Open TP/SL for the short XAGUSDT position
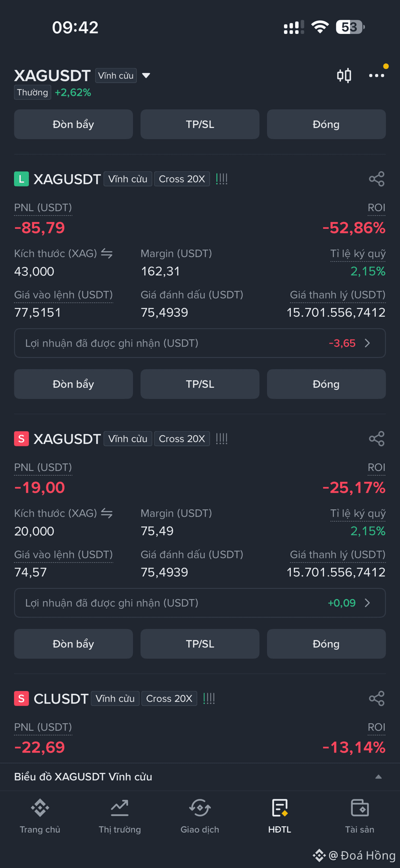Image resolution: width=400 pixels, height=868 pixels. click(x=200, y=644)
